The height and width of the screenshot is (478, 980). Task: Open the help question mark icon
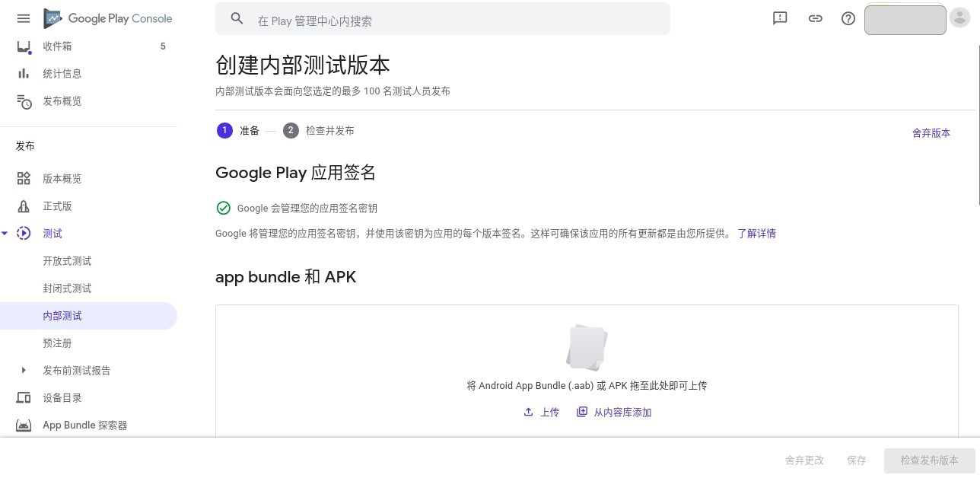(848, 18)
